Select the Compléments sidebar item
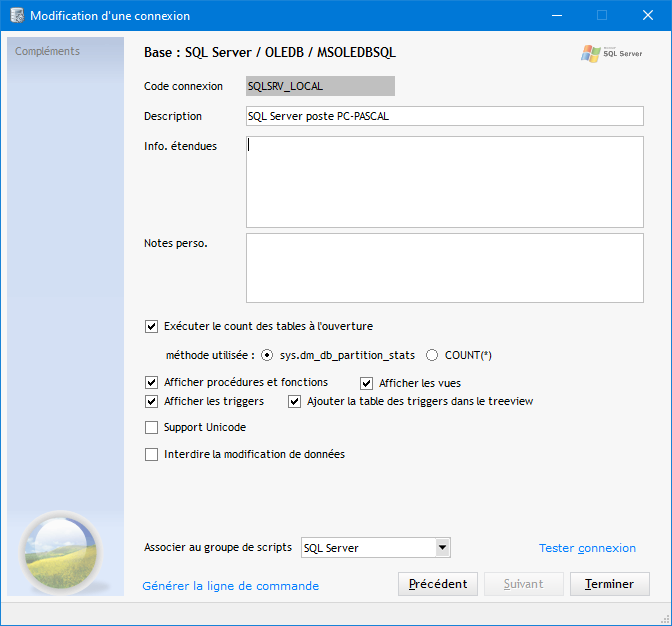This screenshot has height=626, width=672. pyautogui.click(x=47, y=51)
